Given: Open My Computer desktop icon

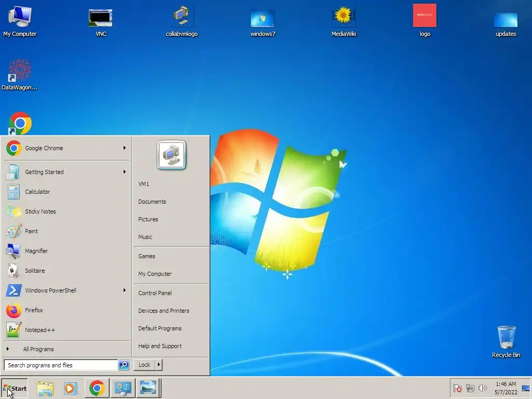Looking at the screenshot, I should pos(20,21).
